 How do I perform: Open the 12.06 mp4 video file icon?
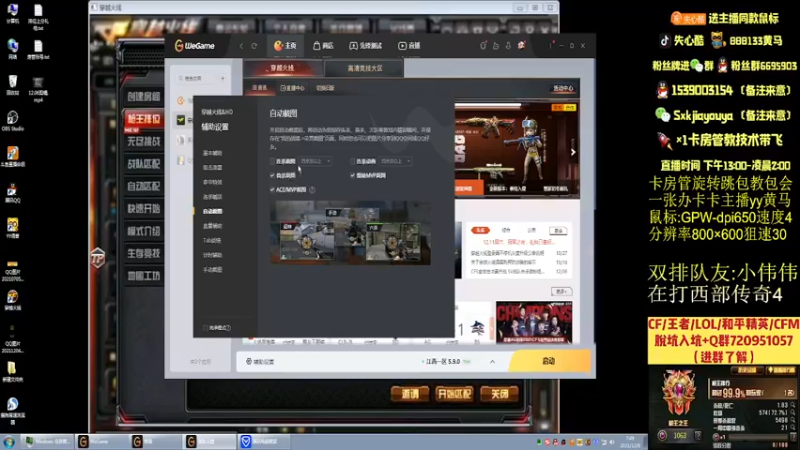(38, 89)
